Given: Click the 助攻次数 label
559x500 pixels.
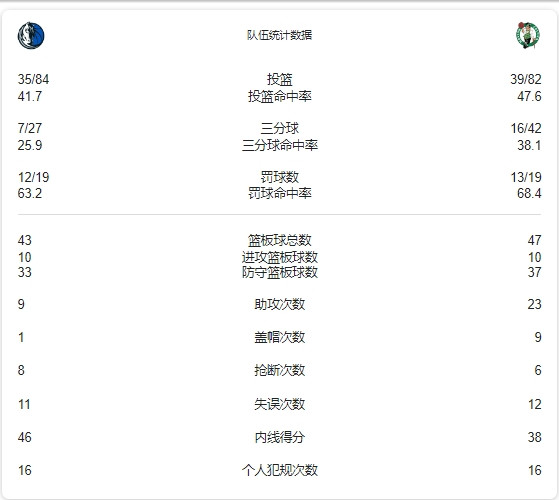Looking at the screenshot, I should [x=280, y=304].
